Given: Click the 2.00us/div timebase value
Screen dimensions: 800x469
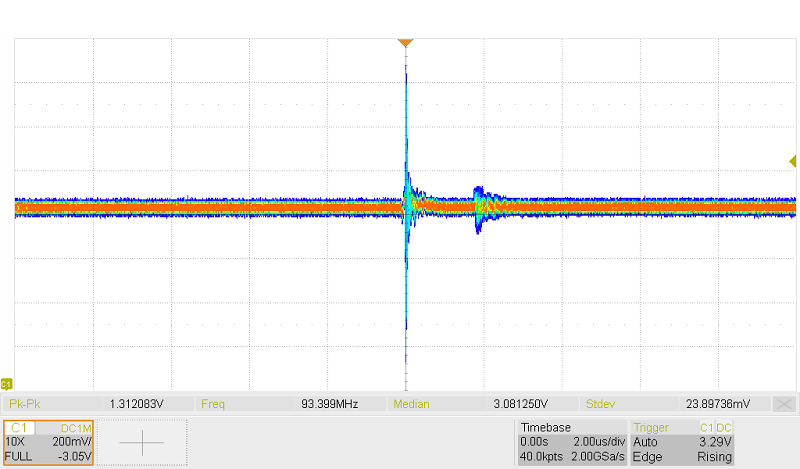Looking at the screenshot, I should [x=596, y=441].
